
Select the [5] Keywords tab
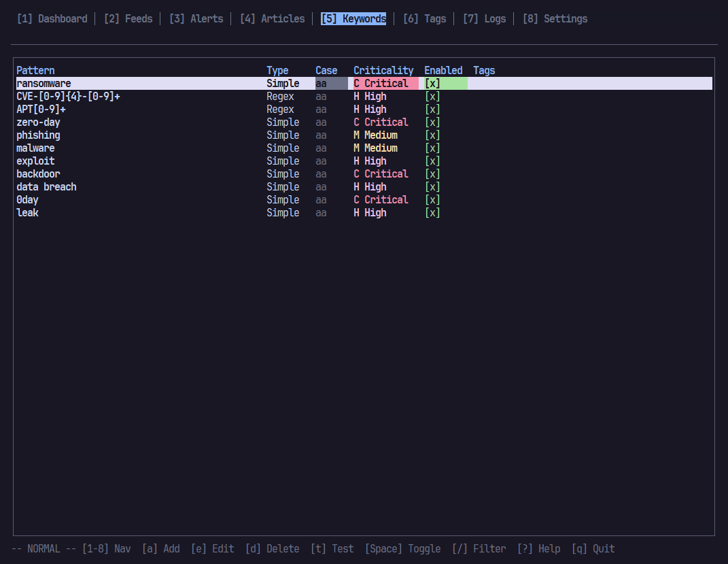point(353,18)
